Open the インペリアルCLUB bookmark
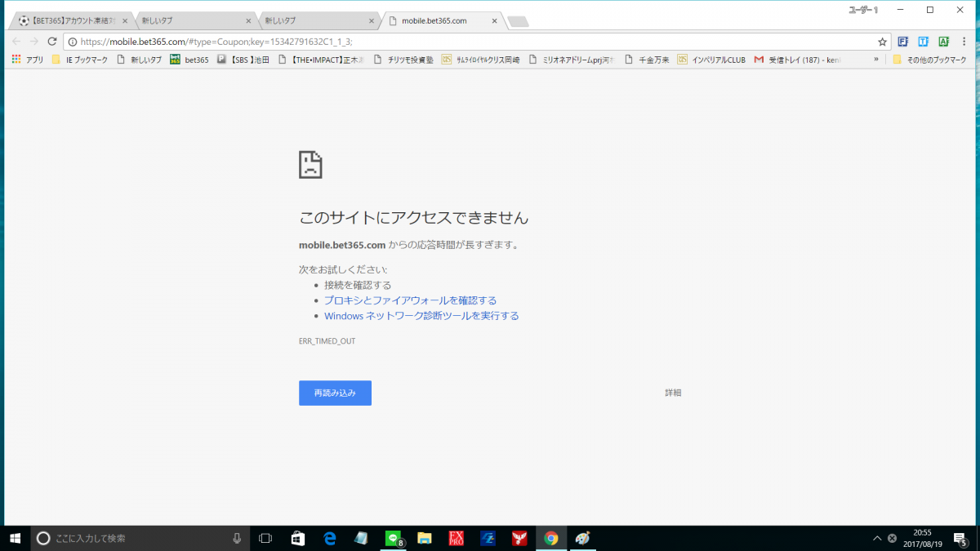Screen dimensions: 980x551 [711, 60]
